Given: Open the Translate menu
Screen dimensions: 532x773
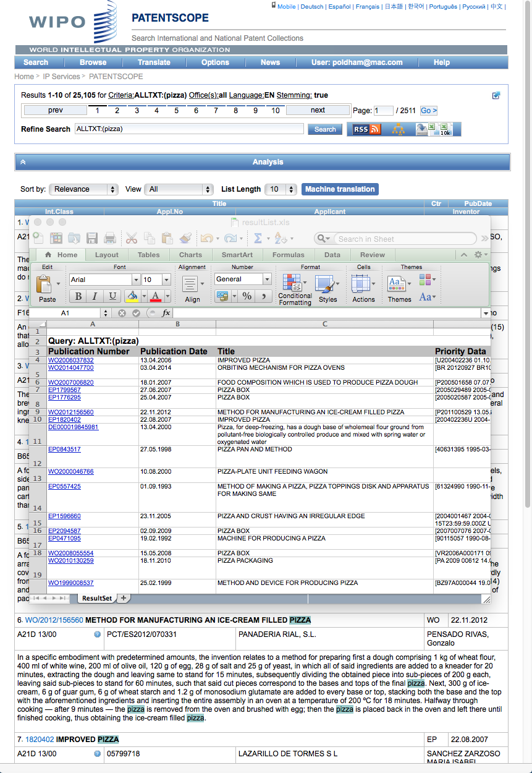Looking at the screenshot, I should pyautogui.click(x=154, y=62).
